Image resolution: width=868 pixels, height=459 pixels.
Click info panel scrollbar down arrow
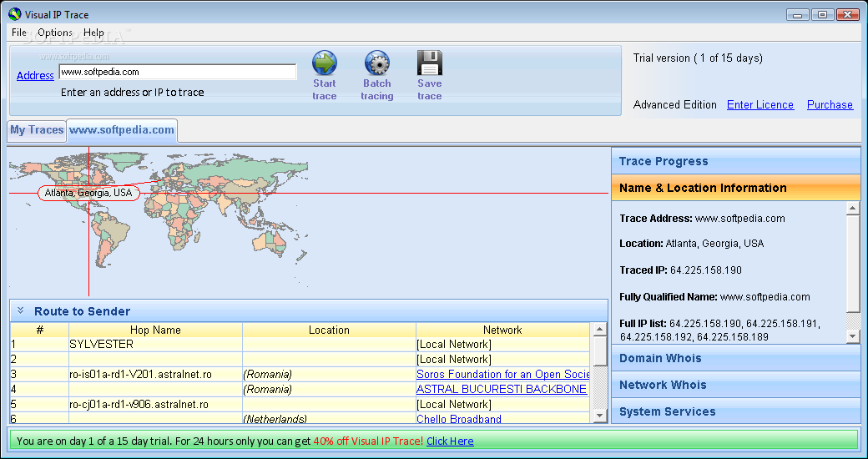pyautogui.click(x=853, y=335)
